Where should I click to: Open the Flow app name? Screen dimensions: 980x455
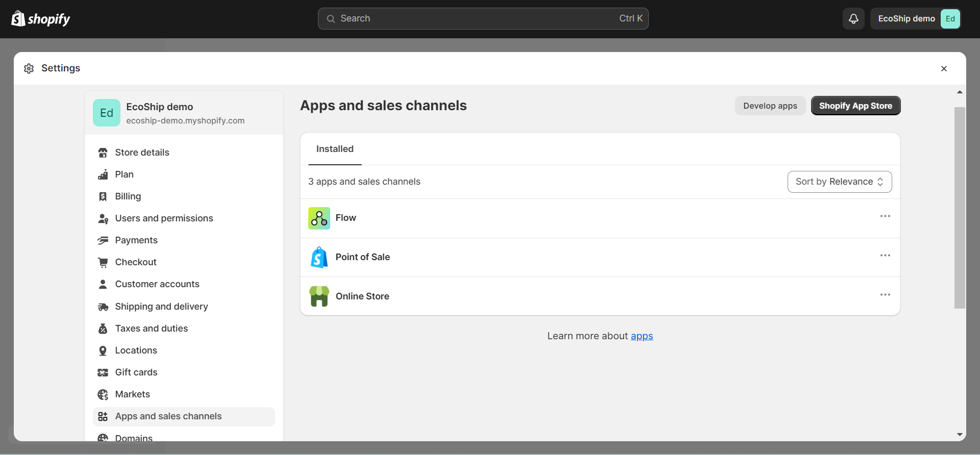(346, 218)
